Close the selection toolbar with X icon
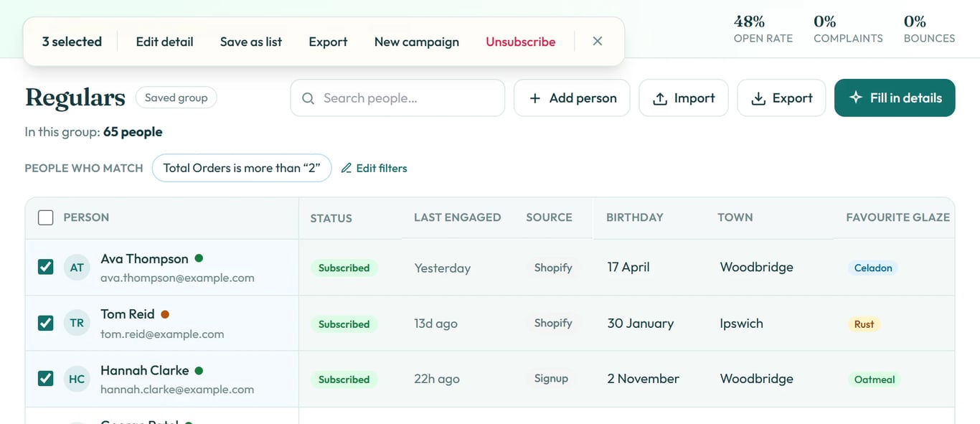 (x=598, y=42)
